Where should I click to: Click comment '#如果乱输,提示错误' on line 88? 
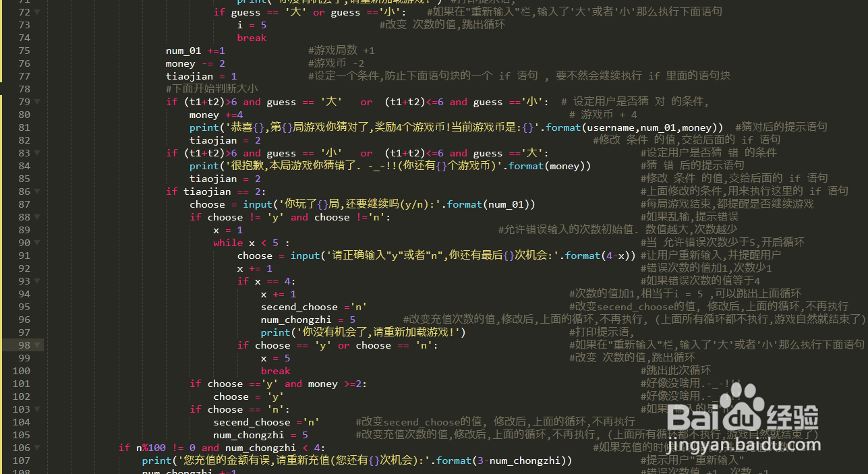pyautogui.click(x=689, y=217)
